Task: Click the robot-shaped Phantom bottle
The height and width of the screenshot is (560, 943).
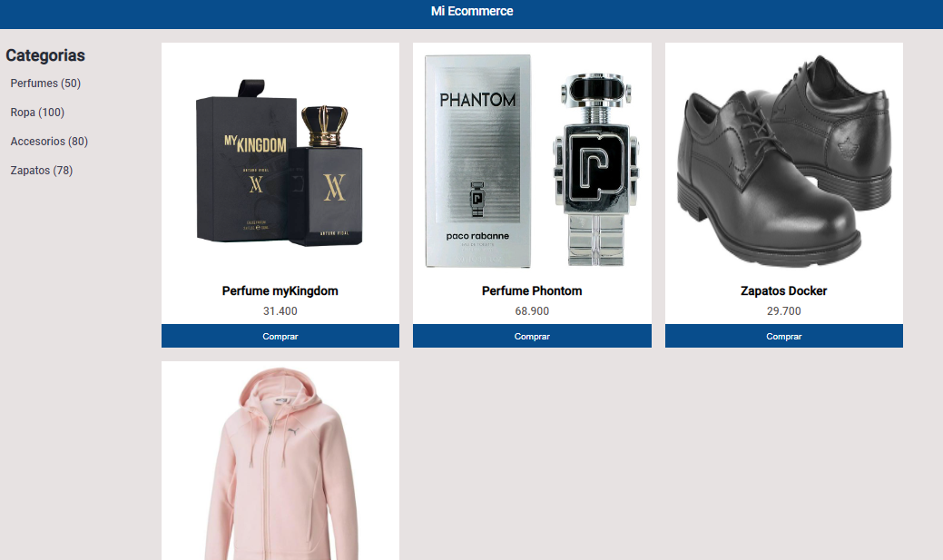Action: click(x=596, y=170)
